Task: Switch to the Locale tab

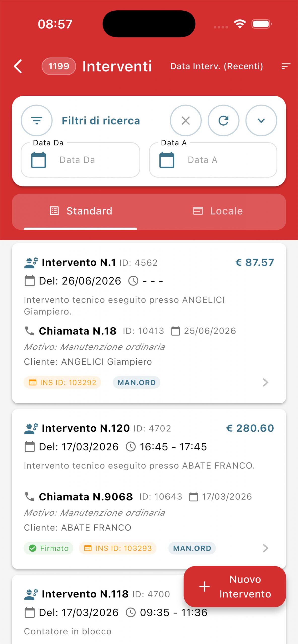Action: [x=218, y=211]
